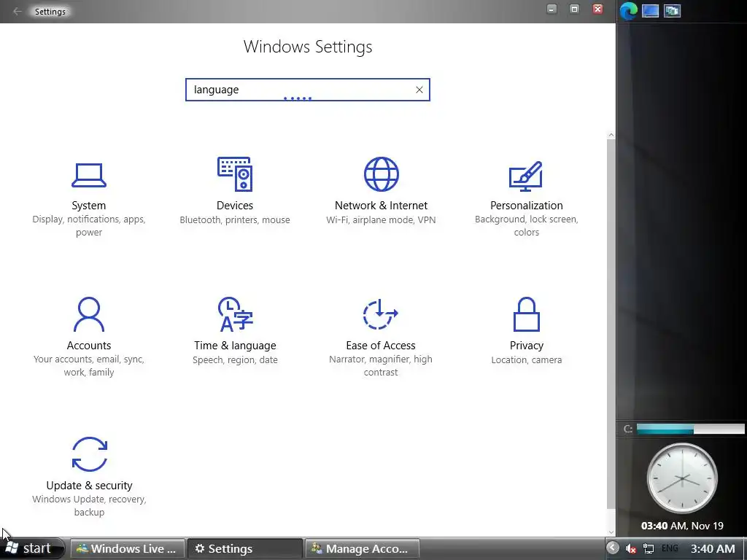The image size is (747, 560).
Task: Click the scrollbar down arrow
Action: [x=611, y=532]
